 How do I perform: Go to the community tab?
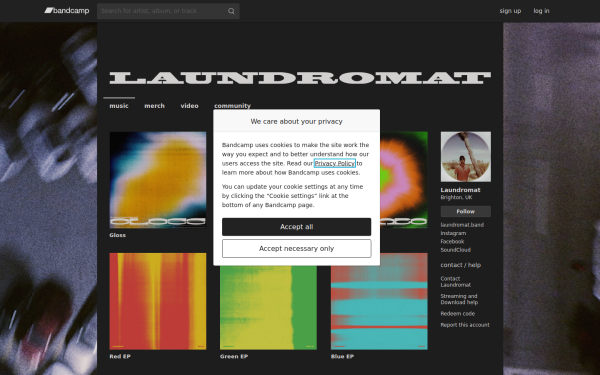point(232,106)
